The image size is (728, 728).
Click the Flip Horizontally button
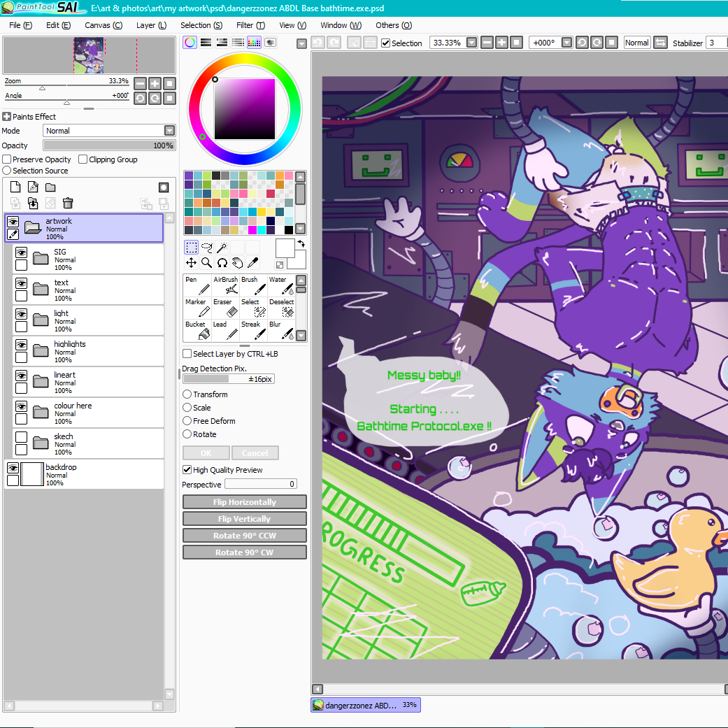coord(245,502)
